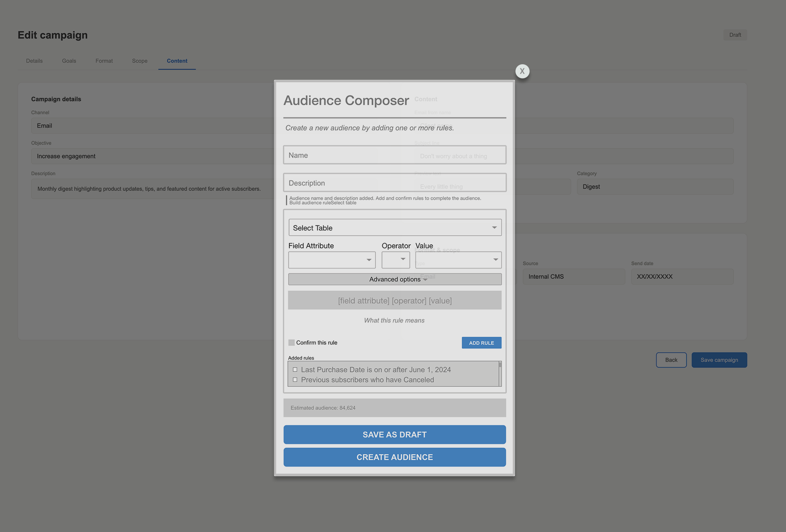Click the campaign Description text box

coord(153,189)
